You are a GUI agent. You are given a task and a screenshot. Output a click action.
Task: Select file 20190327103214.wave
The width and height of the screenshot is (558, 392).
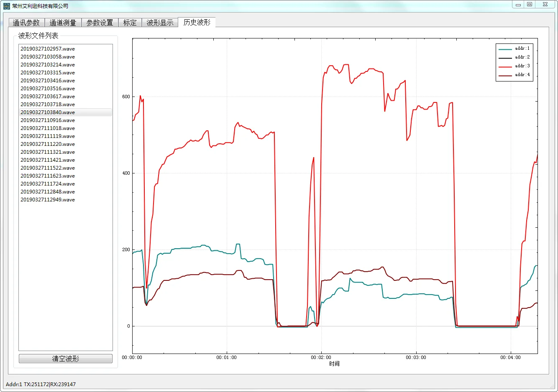point(66,65)
